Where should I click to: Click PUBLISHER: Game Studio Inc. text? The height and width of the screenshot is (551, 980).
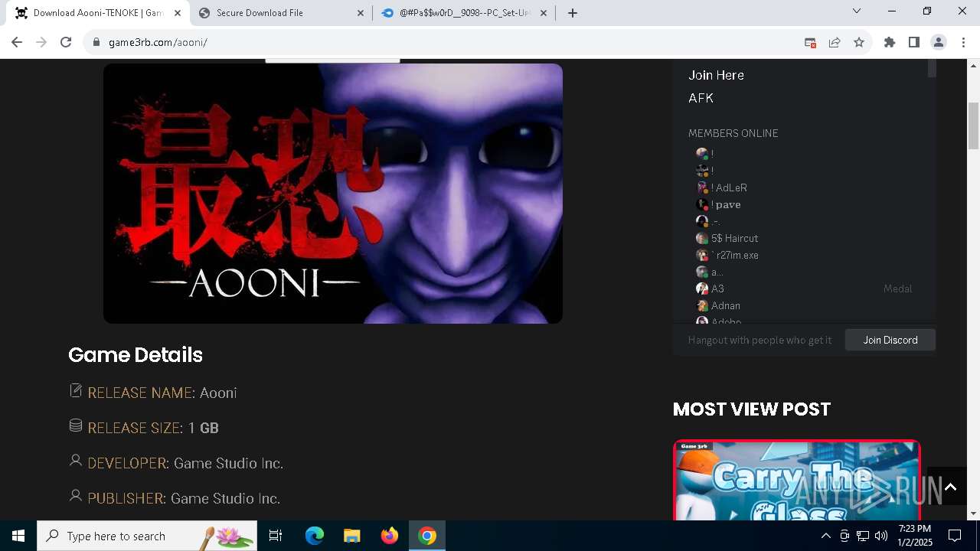click(x=184, y=498)
